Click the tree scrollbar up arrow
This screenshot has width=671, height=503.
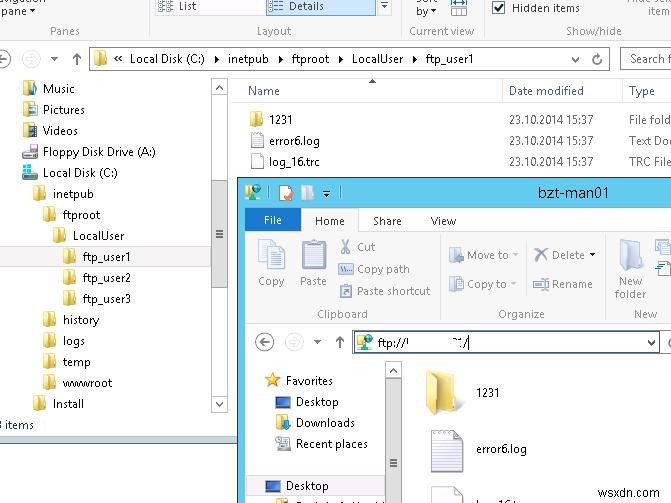click(x=219, y=88)
